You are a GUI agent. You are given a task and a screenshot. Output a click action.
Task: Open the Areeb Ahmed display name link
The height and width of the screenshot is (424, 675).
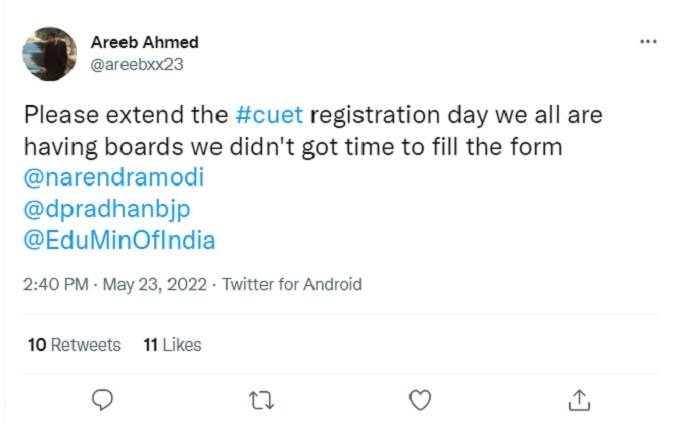(144, 42)
